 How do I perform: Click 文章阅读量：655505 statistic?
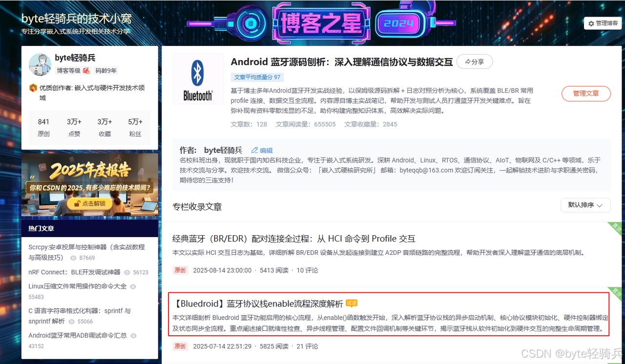(306, 124)
